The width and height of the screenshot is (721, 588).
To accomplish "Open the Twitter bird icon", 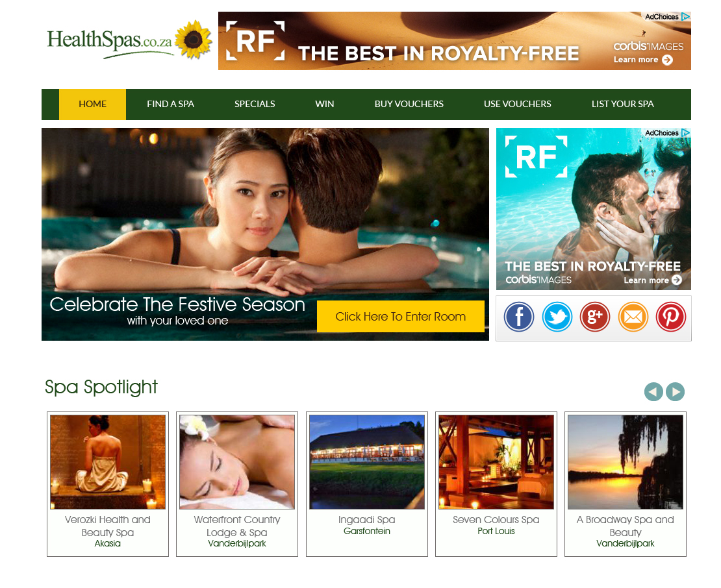I will coord(557,317).
